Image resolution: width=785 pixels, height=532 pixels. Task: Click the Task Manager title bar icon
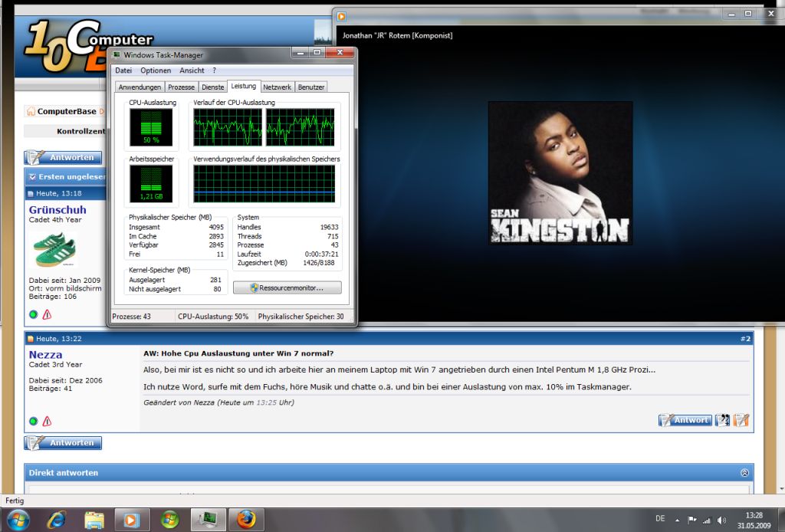(x=117, y=54)
